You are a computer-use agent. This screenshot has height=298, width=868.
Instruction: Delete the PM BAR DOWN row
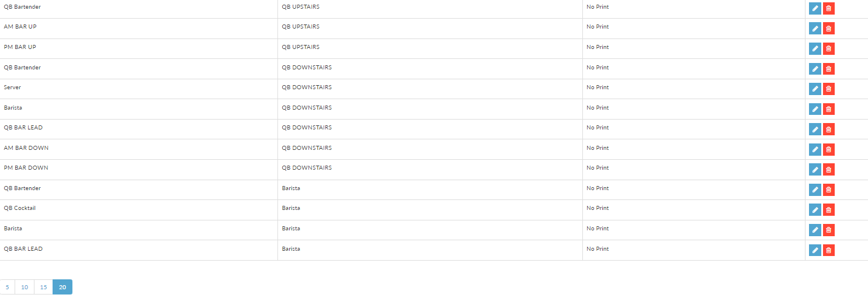click(828, 169)
